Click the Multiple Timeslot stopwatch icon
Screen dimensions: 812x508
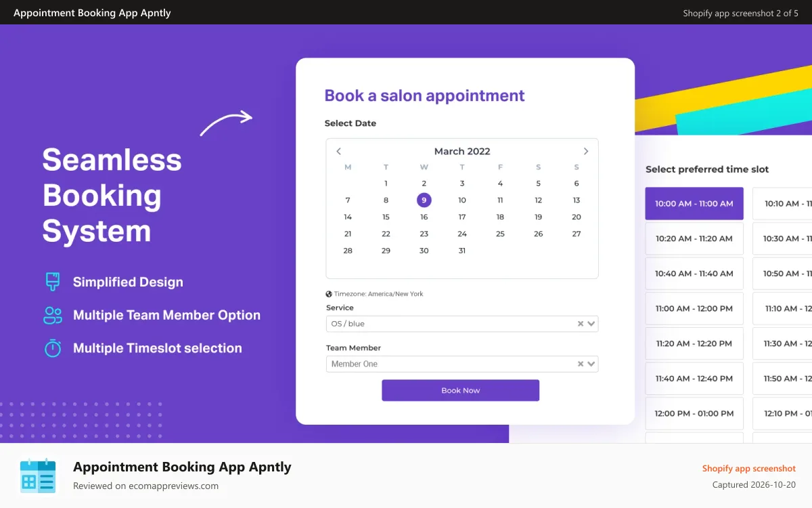click(53, 348)
